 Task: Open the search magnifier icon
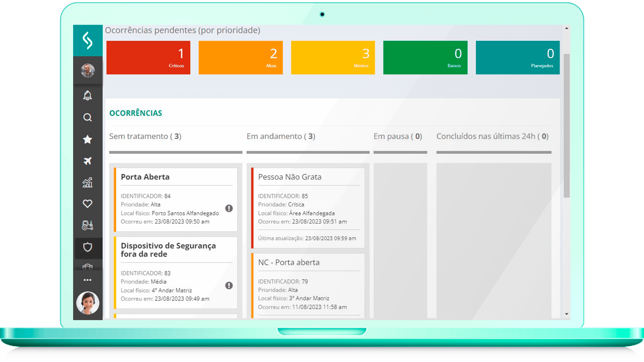tap(88, 117)
